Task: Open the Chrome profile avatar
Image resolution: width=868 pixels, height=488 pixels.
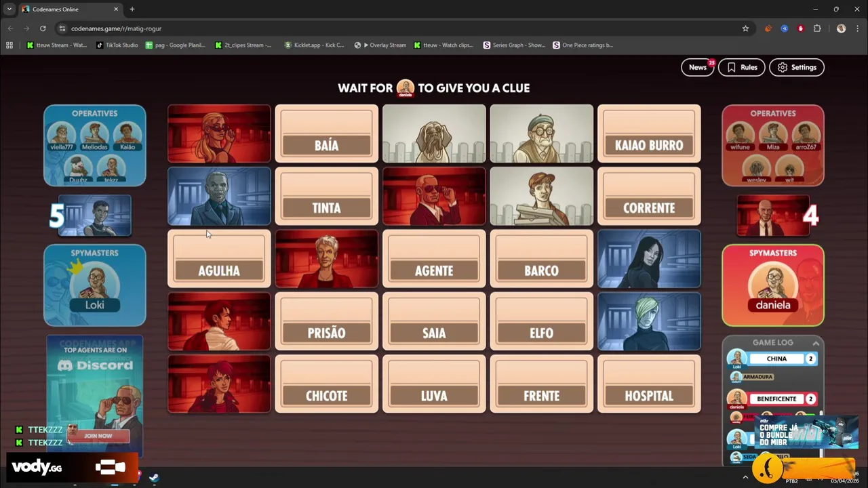Action: 841,28
